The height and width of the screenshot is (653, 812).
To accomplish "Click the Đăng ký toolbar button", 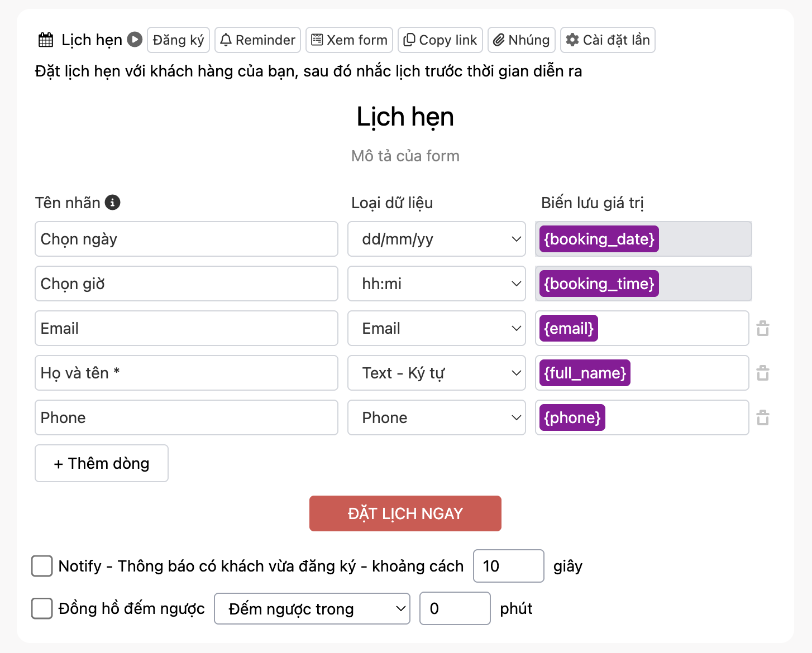I will click(x=178, y=40).
